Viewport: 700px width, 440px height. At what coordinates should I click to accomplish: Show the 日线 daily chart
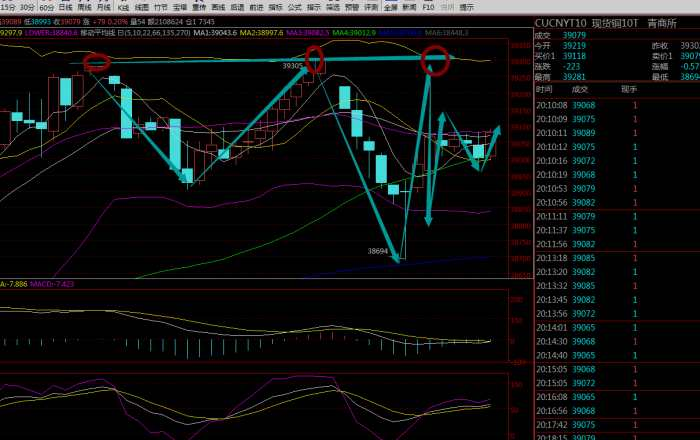point(65,7)
